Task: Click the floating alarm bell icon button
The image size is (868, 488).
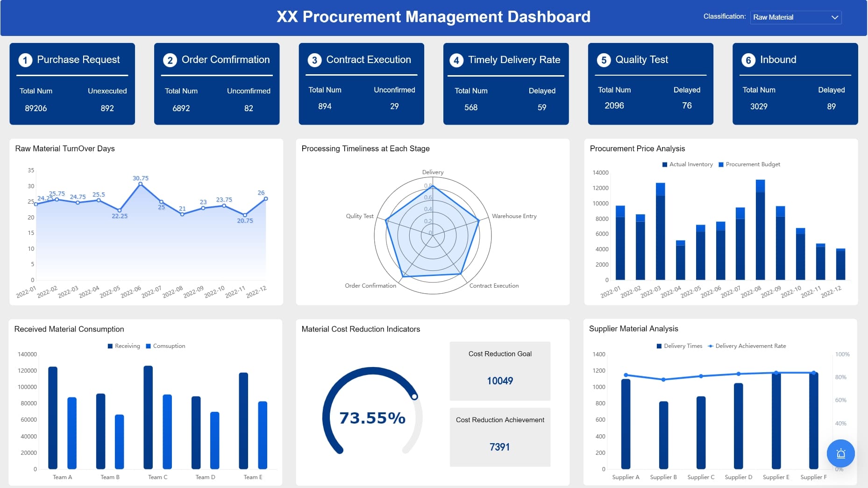Action: tap(840, 453)
